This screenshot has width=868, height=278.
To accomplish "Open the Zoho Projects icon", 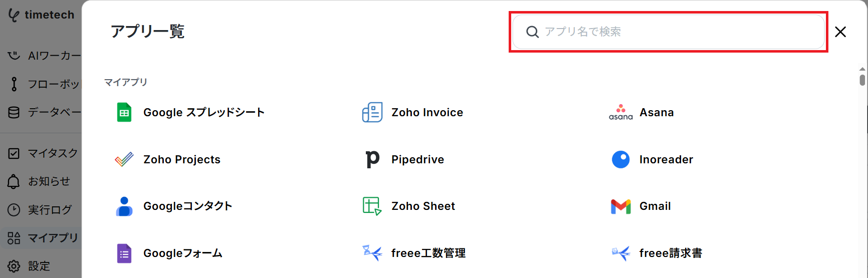I will (x=124, y=159).
